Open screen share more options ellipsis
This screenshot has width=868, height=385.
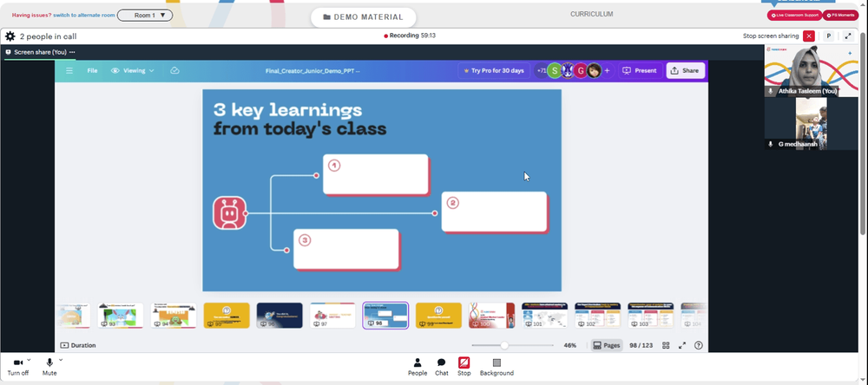coord(73,52)
